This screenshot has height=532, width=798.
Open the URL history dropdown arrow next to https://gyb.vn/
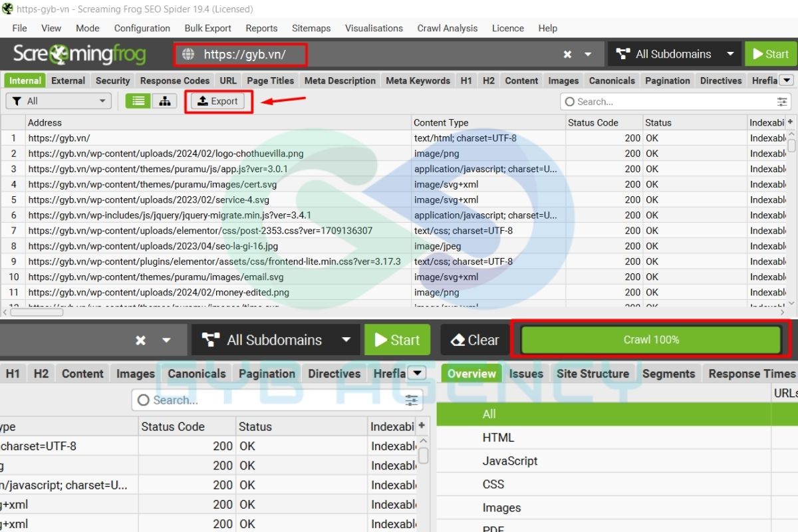pos(588,55)
